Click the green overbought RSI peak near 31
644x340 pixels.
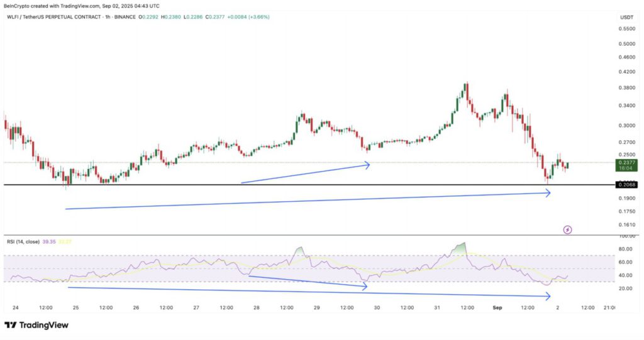(462, 248)
